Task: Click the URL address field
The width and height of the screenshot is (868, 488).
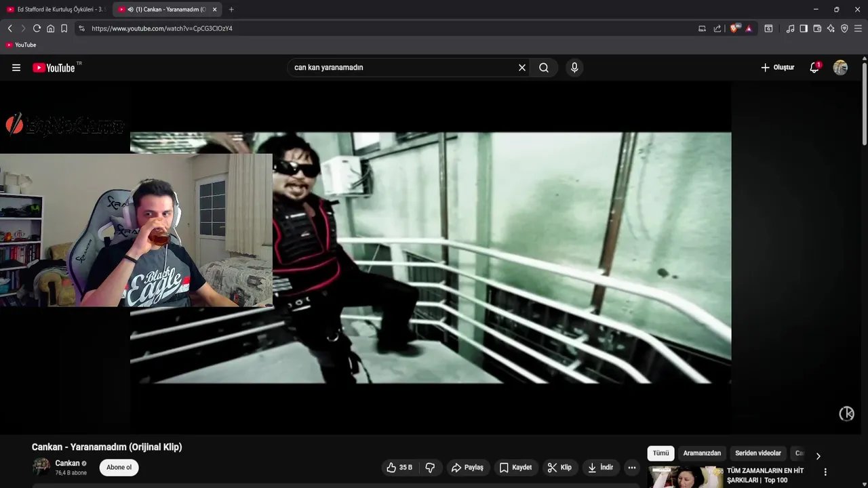Action: click(390, 28)
